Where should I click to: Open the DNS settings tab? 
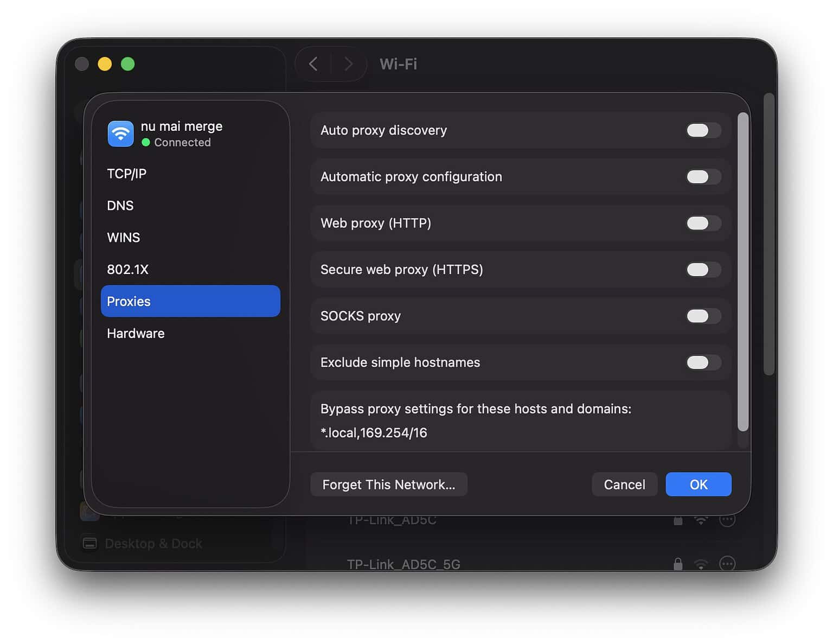(120, 205)
